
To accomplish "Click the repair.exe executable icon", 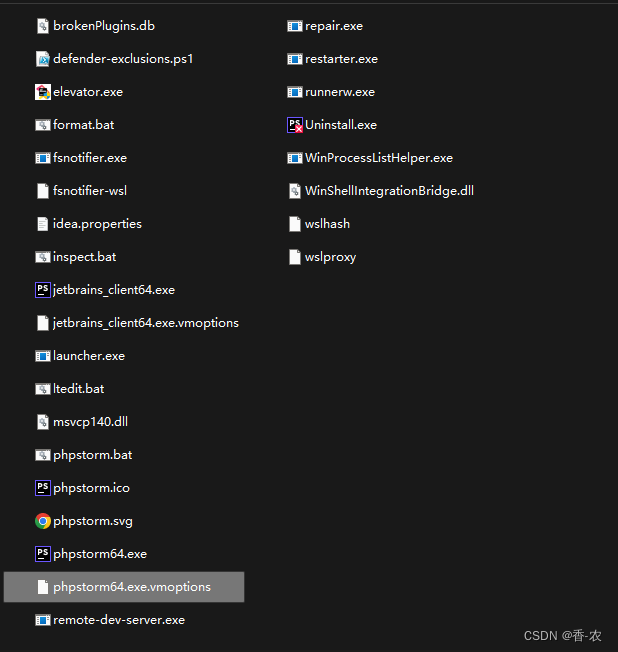I will click(x=295, y=26).
